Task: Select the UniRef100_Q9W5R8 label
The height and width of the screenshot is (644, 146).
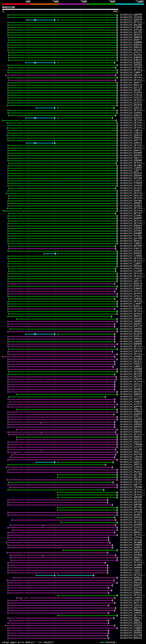Action: coord(131,42)
